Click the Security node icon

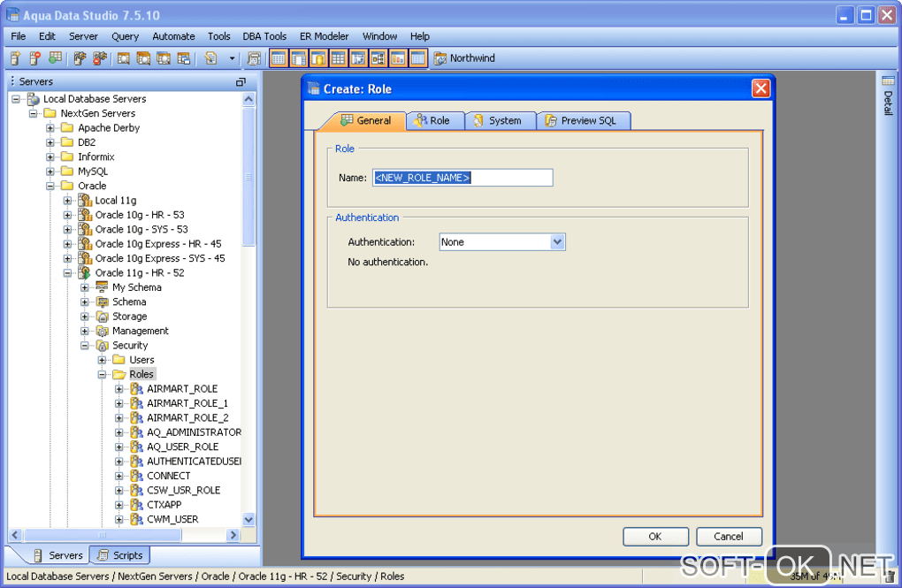click(103, 345)
